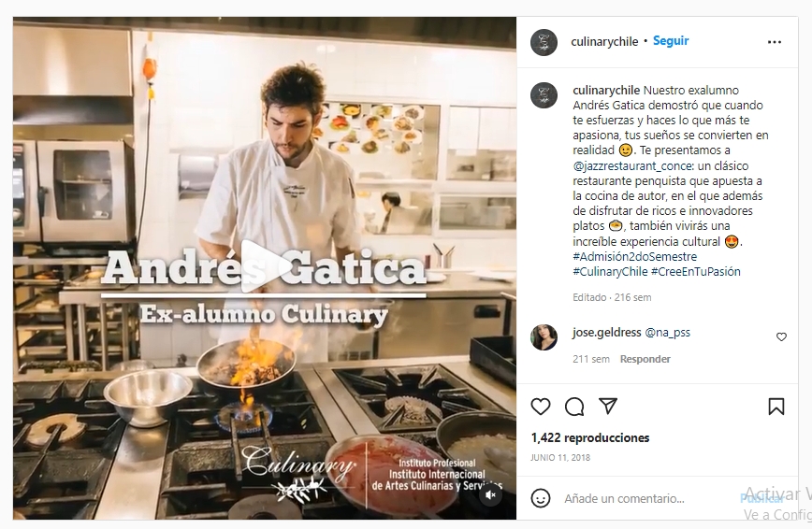Reply to jose.geldress with Responder
This screenshot has height=529, width=812.
(645, 359)
